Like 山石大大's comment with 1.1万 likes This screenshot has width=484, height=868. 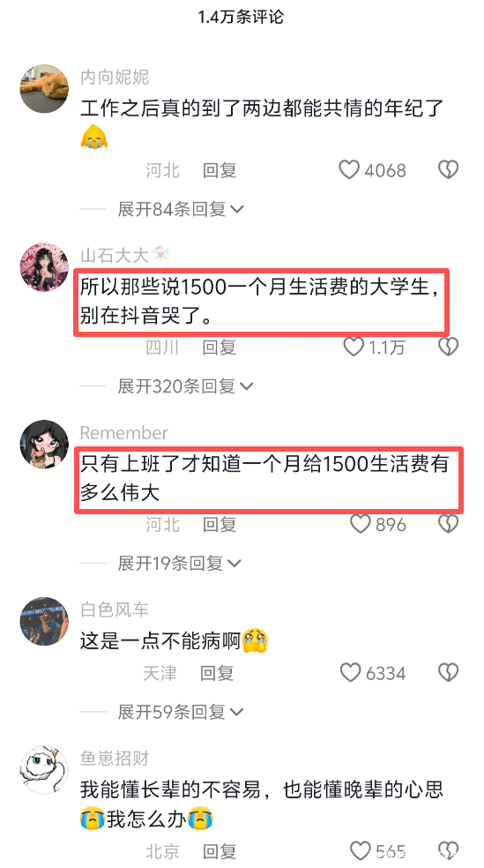(x=354, y=347)
